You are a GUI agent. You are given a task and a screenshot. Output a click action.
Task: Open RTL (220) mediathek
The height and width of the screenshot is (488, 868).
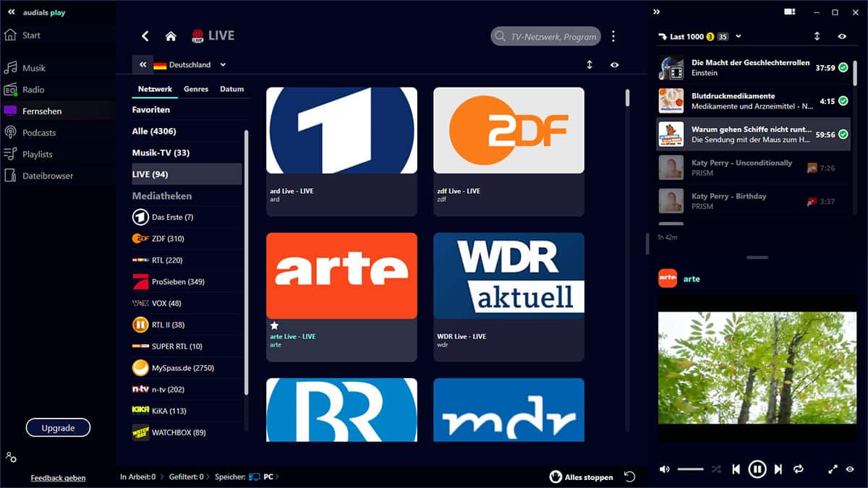click(x=187, y=260)
